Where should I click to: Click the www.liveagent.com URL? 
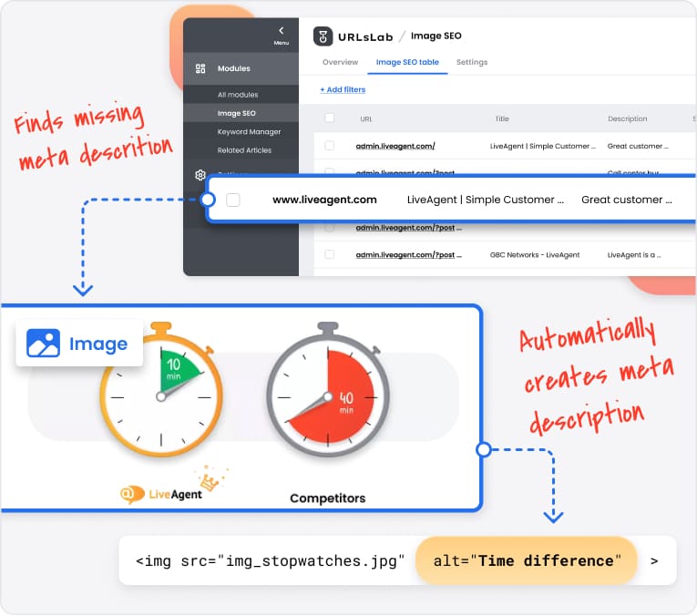[324, 200]
